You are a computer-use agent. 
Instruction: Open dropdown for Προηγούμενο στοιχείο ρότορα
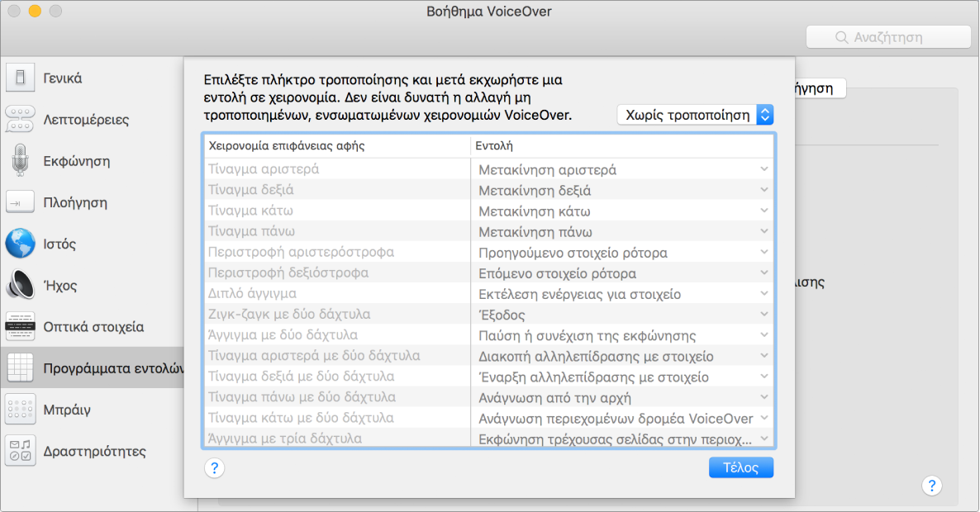[x=764, y=252]
